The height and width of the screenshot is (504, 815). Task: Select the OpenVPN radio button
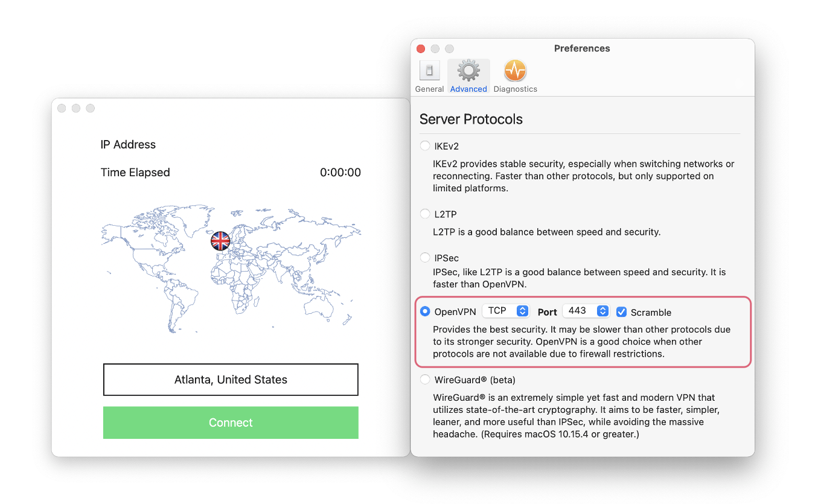pyautogui.click(x=424, y=311)
